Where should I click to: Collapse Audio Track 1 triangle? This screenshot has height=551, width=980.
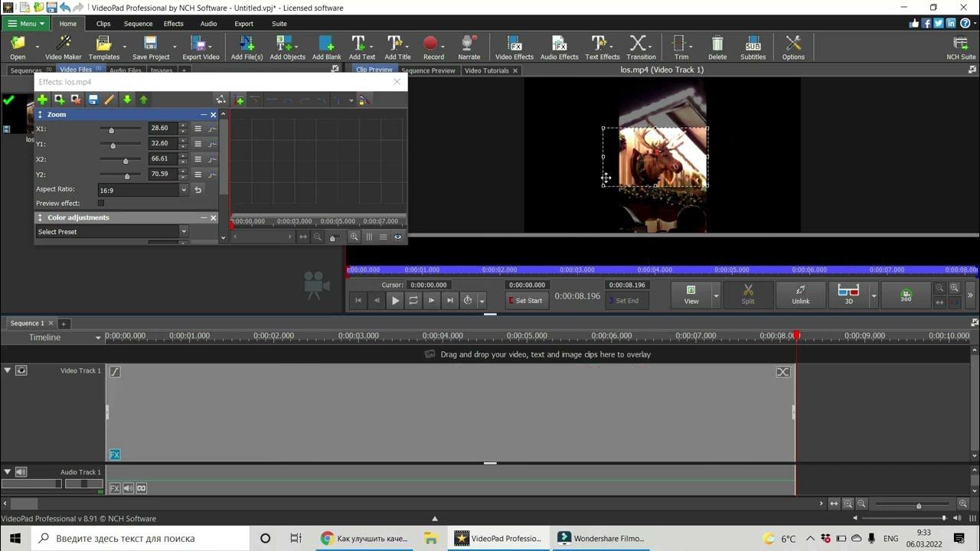[x=8, y=472]
